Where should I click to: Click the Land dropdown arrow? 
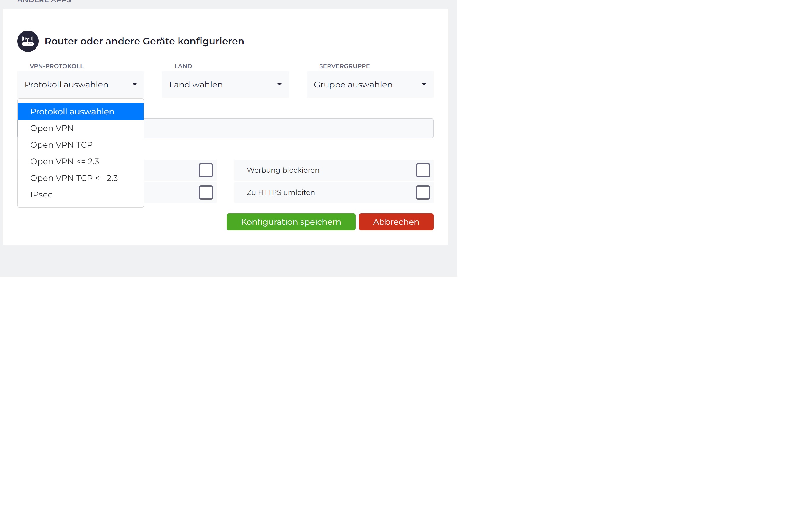coord(279,85)
